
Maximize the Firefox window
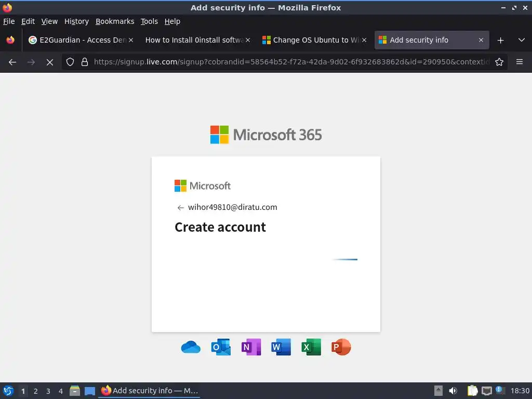[514, 7]
